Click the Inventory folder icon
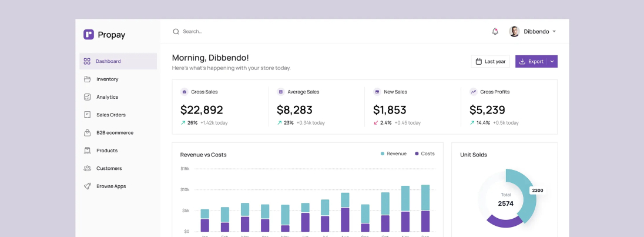Image resolution: width=644 pixels, height=237 pixels. [x=87, y=79]
